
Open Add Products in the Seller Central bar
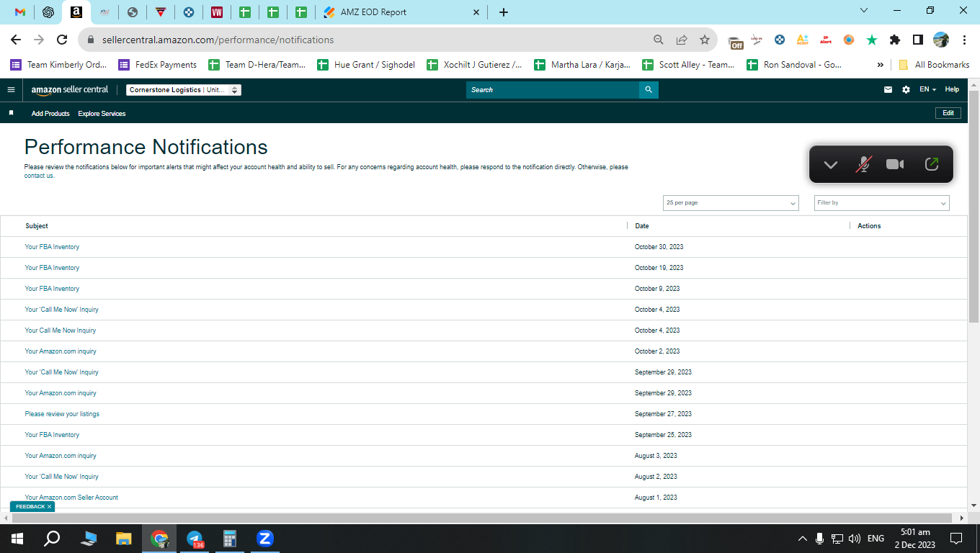pos(50,114)
